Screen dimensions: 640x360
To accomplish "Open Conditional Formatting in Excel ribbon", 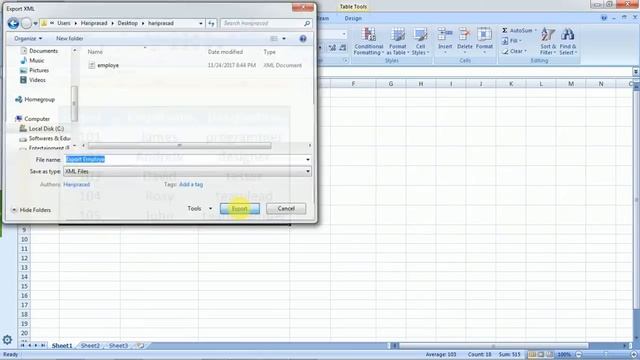I will pos(369,41).
